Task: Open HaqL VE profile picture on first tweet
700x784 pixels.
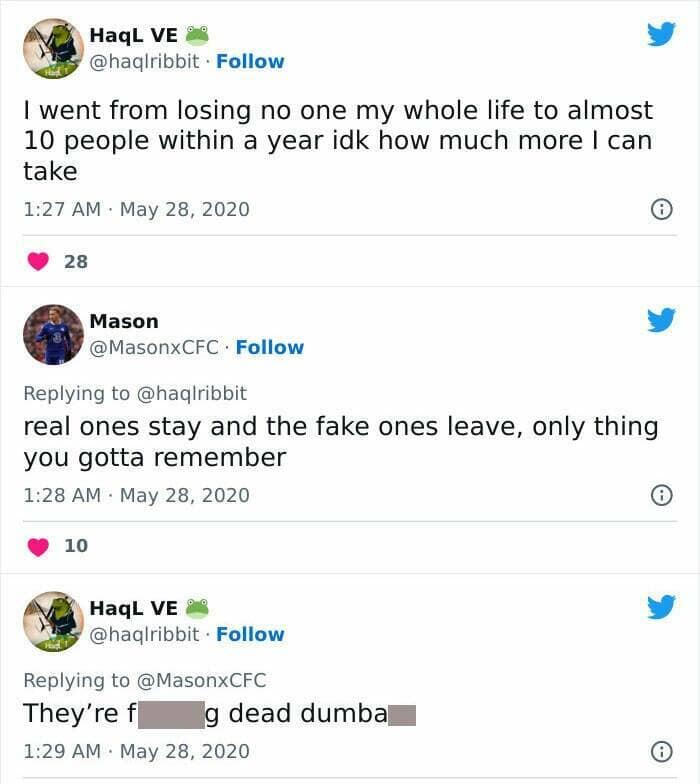Action: (53, 48)
